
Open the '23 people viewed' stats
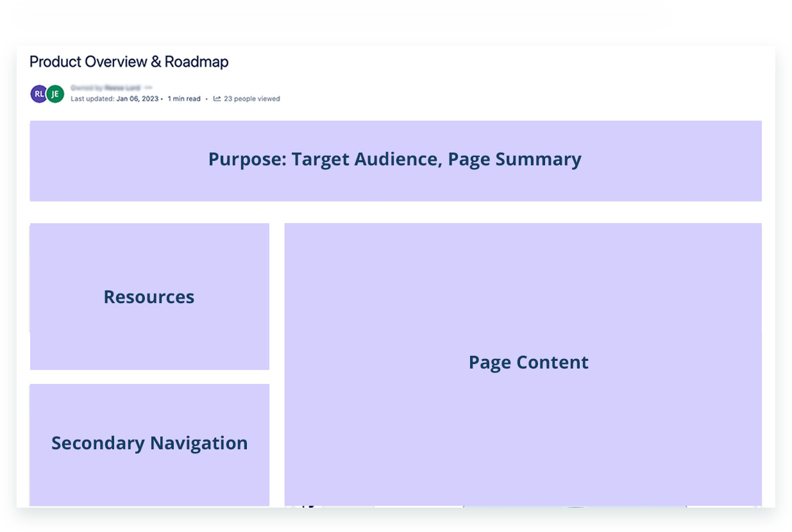click(251, 99)
